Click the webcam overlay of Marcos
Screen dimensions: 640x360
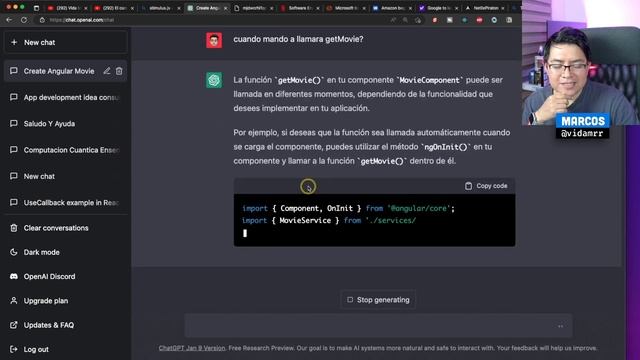pyautogui.click(x=580, y=62)
